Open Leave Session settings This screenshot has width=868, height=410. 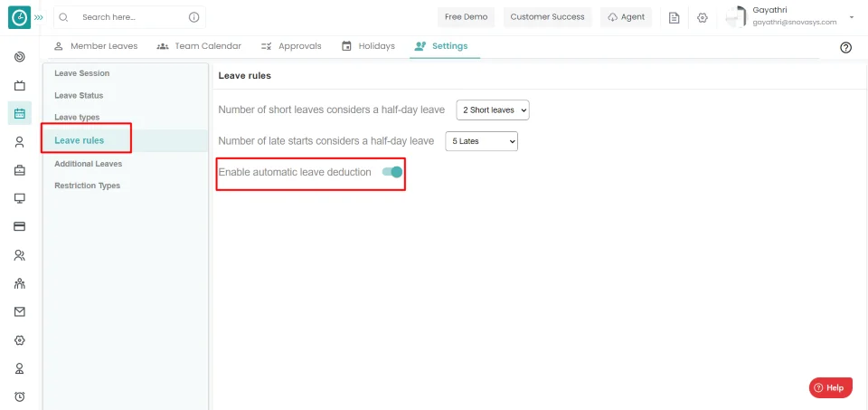82,73
